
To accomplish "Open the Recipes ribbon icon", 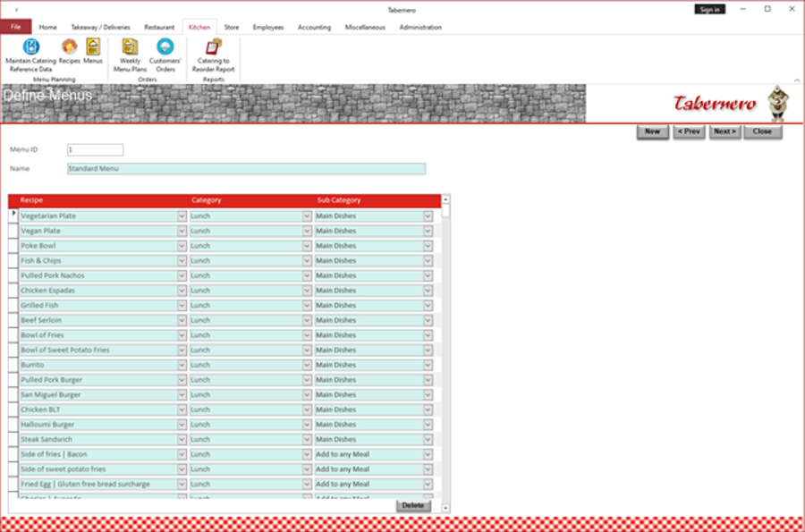I will [69, 51].
